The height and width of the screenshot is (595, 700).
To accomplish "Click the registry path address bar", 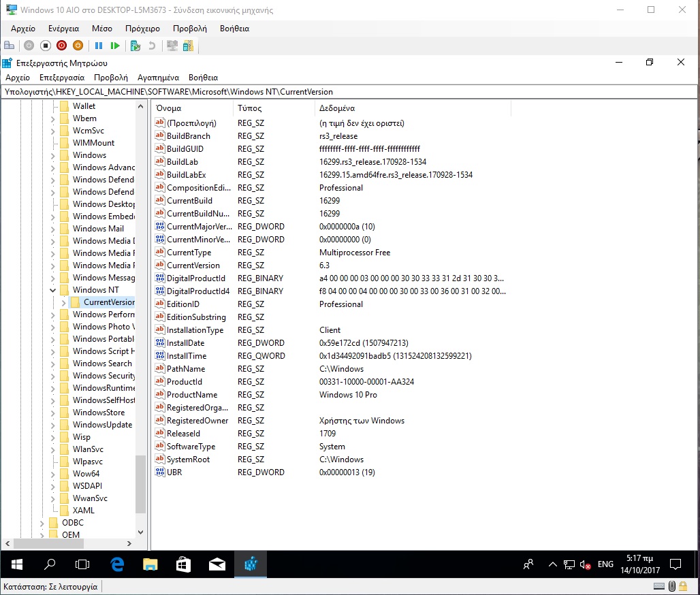I will [x=349, y=92].
